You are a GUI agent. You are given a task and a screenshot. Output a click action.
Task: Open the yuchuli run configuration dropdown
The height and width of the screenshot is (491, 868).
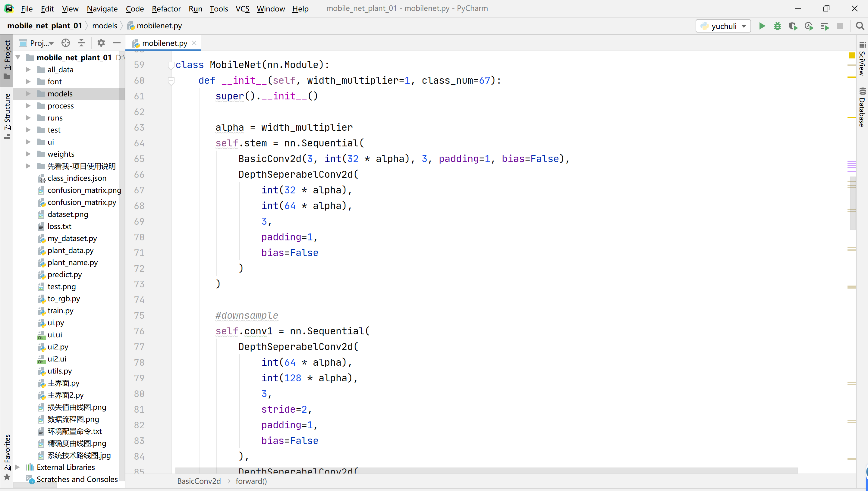pos(723,26)
